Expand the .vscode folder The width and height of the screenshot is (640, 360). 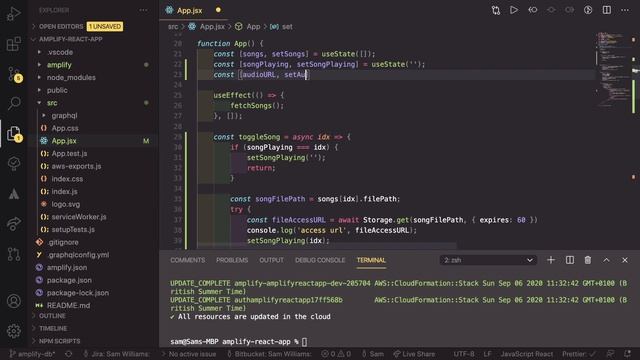(60, 52)
